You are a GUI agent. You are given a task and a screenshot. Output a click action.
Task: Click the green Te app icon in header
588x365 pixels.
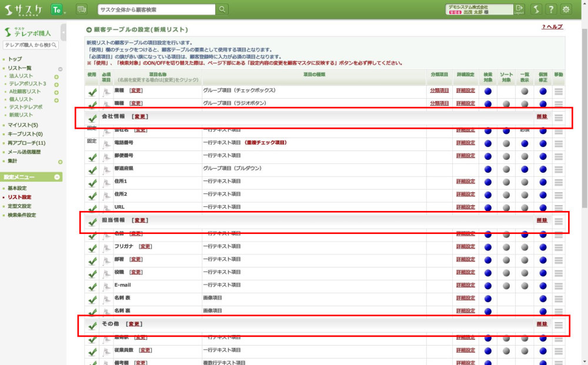[57, 9]
